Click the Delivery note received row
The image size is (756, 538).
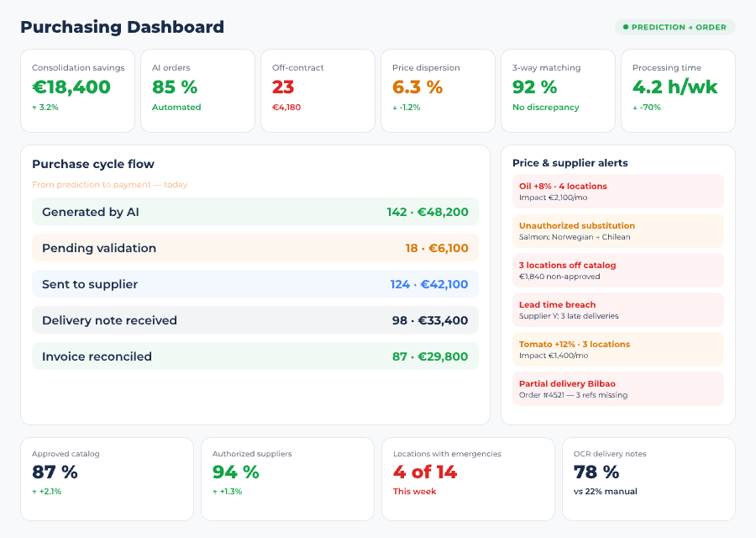[x=255, y=320]
